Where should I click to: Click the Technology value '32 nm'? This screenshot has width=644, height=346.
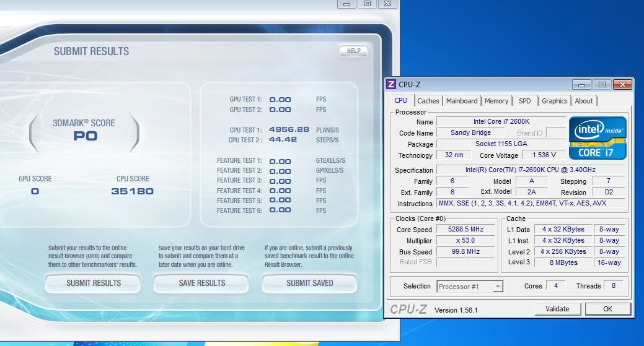click(x=454, y=155)
